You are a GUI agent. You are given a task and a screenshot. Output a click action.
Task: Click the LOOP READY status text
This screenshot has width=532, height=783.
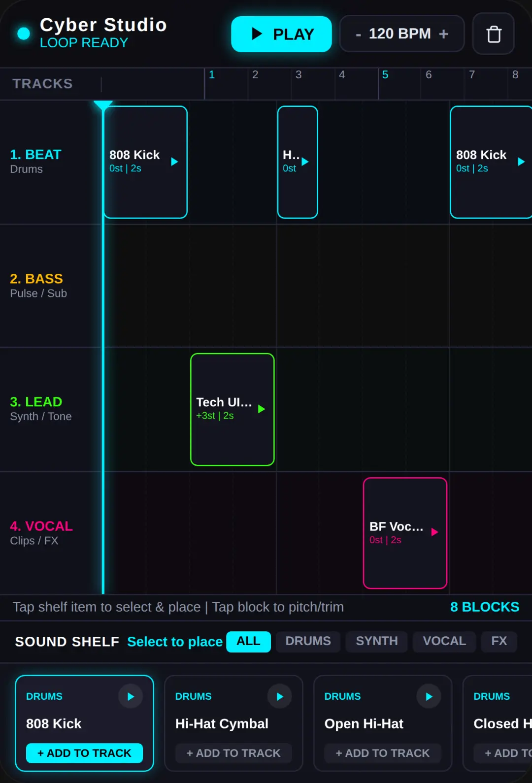pos(84,43)
